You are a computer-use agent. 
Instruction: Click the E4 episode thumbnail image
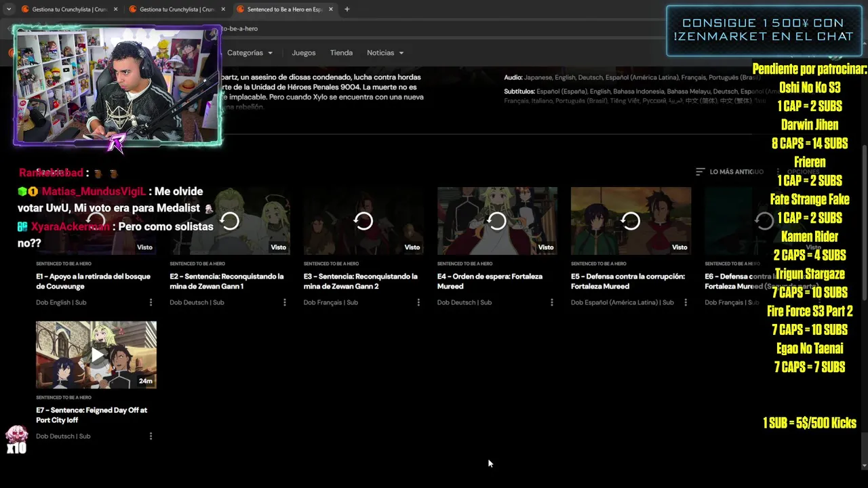point(497,221)
